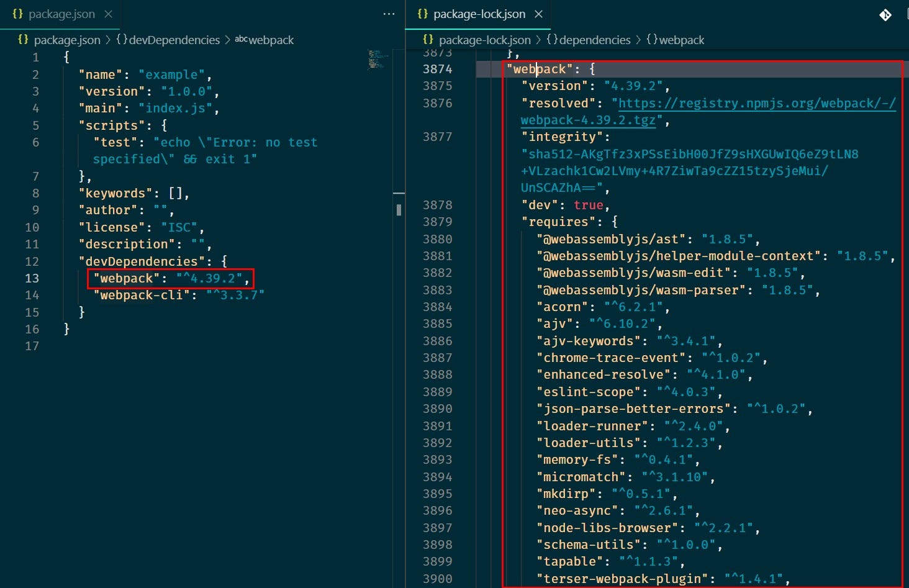Image resolution: width=909 pixels, height=588 pixels.
Task: Click the "4.39.2" version value in package-lock.json
Action: (633, 86)
